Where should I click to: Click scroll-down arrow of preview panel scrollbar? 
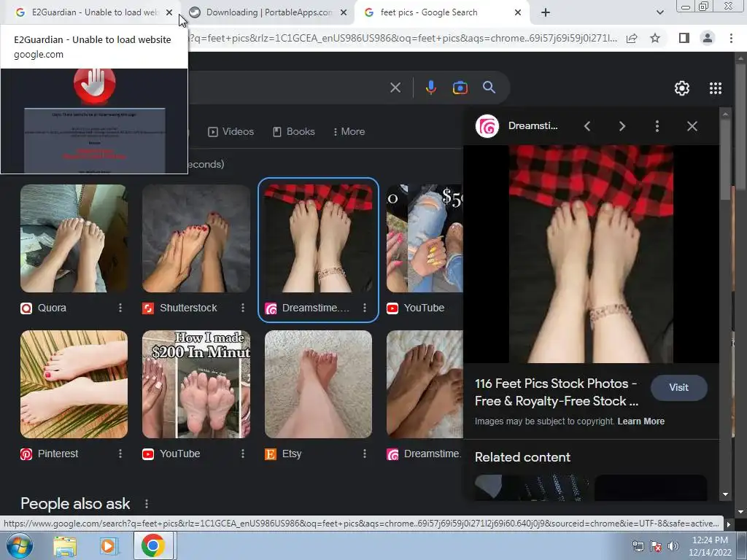coord(725,494)
